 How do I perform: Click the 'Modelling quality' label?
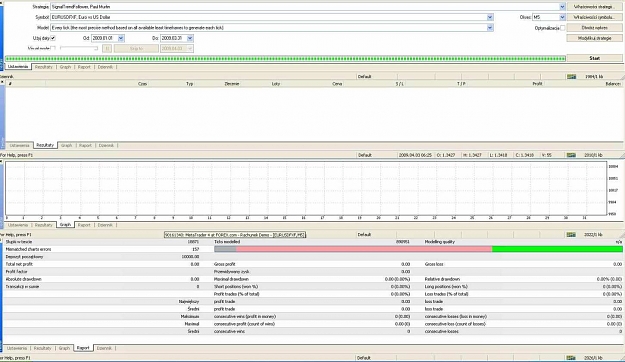(439, 242)
